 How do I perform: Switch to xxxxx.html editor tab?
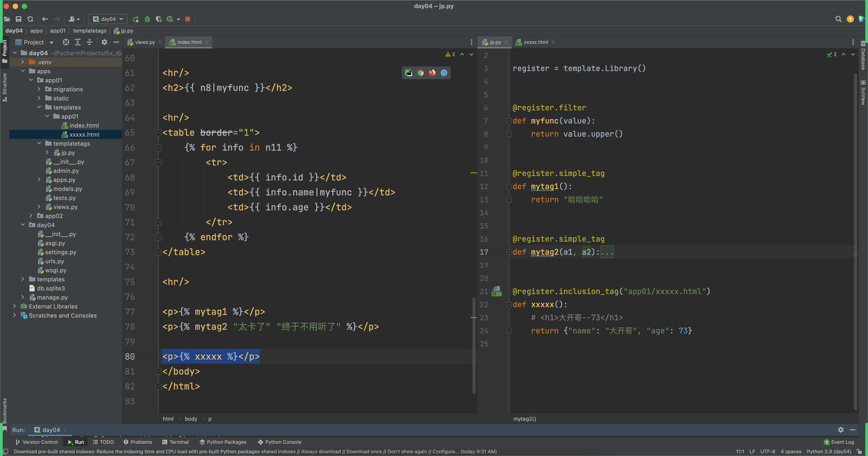click(x=535, y=42)
